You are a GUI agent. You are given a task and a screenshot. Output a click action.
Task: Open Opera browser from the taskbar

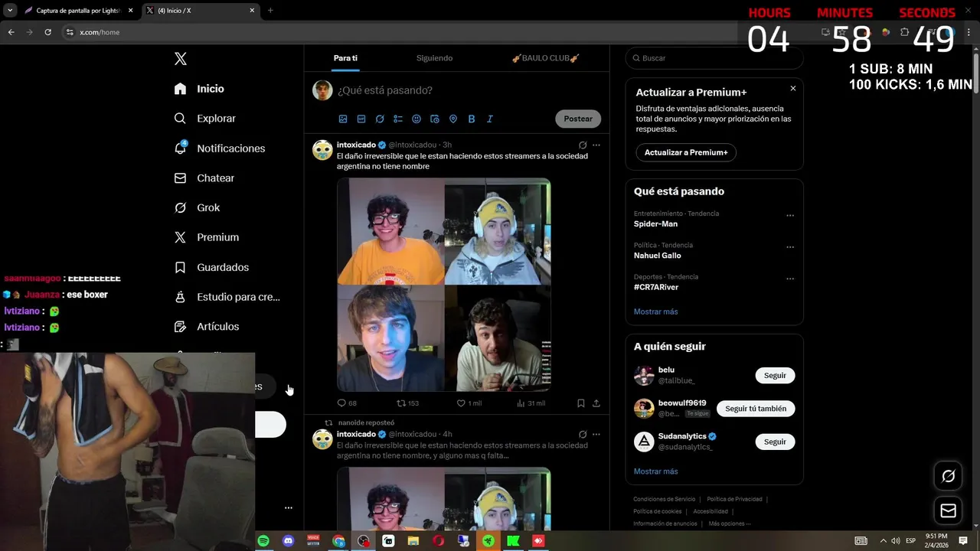coord(438,541)
